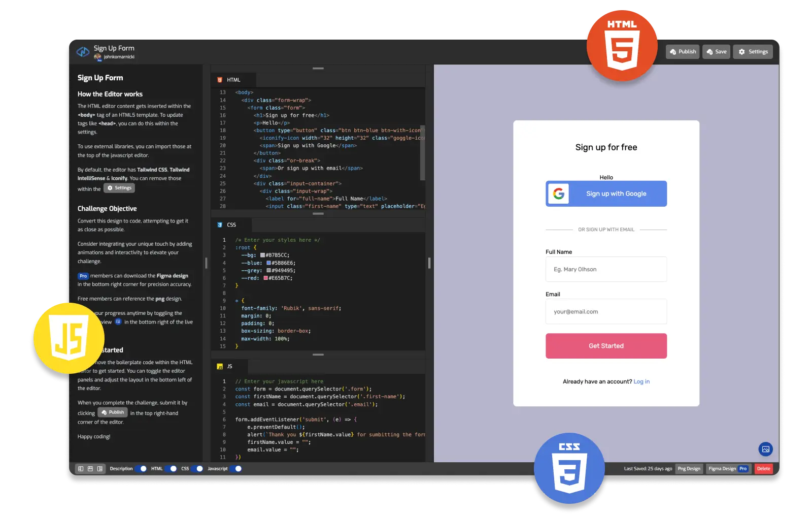This screenshot has width=812, height=514.
Task: Disable the CSS panel toggle
Action: tap(199, 469)
